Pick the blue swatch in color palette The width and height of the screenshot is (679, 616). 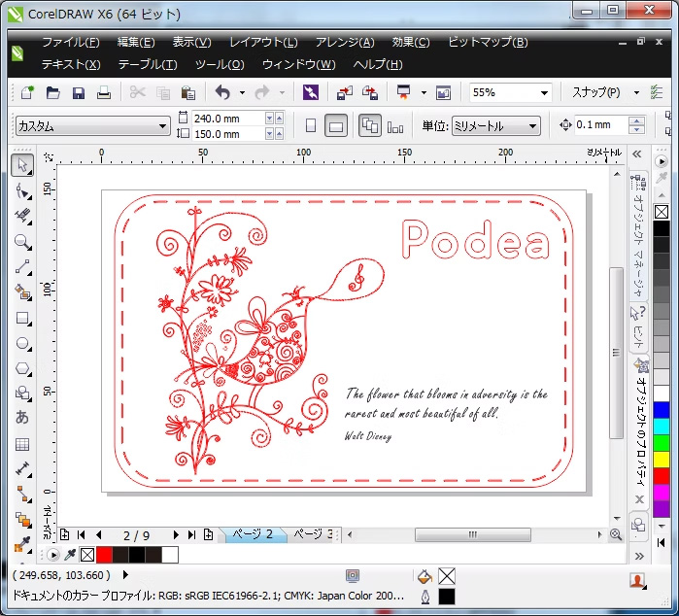[662, 410]
